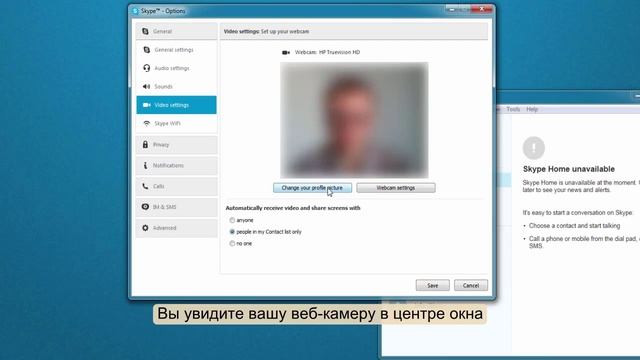Click the padlock icon for Privacy
Viewport: 640px width, 360px height.
[145, 144]
